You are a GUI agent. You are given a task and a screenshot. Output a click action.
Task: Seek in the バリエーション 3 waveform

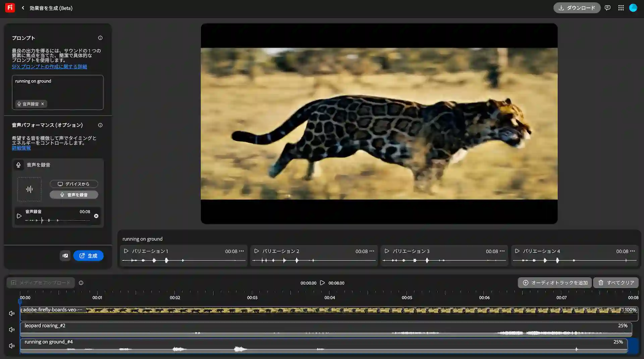point(444,260)
